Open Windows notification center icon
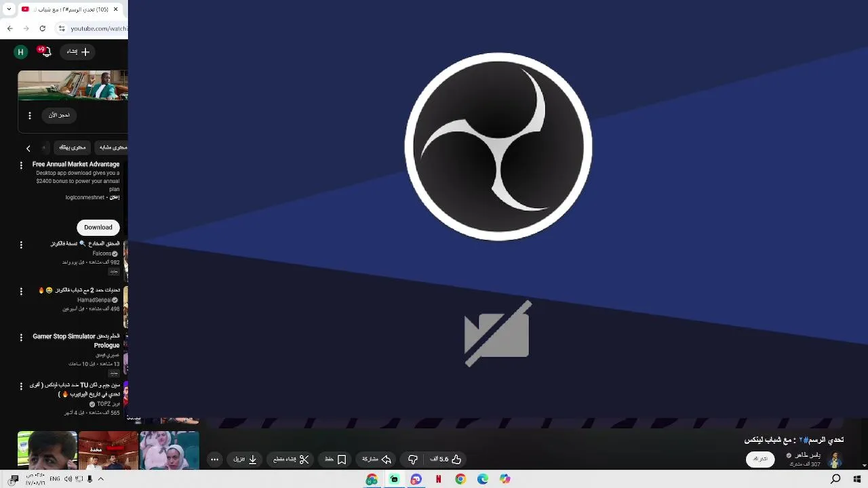 coord(14,479)
